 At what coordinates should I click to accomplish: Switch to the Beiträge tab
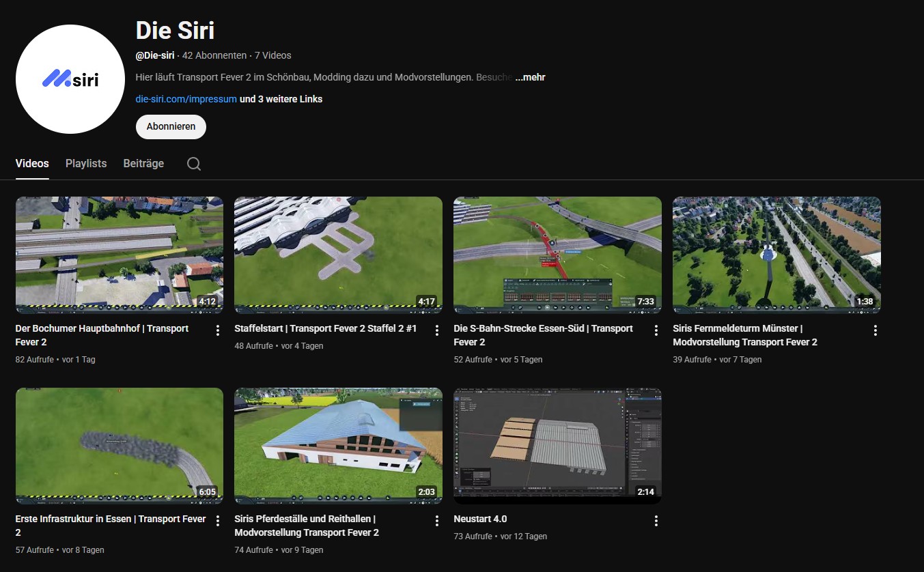pyautogui.click(x=143, y=164)
